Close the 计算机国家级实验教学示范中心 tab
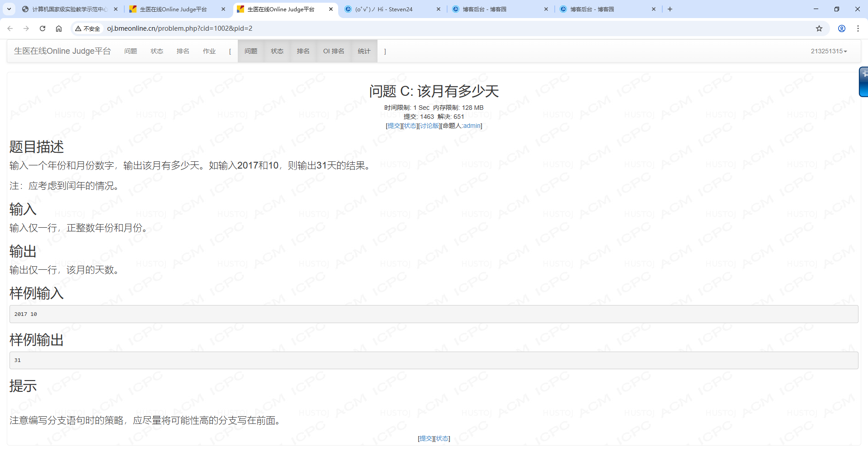 click(116, 9)
